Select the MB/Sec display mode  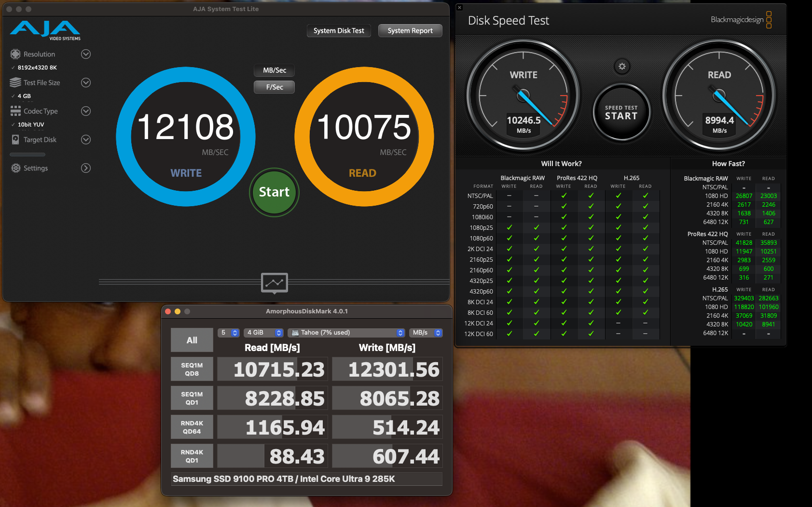[x=275, y=70]
